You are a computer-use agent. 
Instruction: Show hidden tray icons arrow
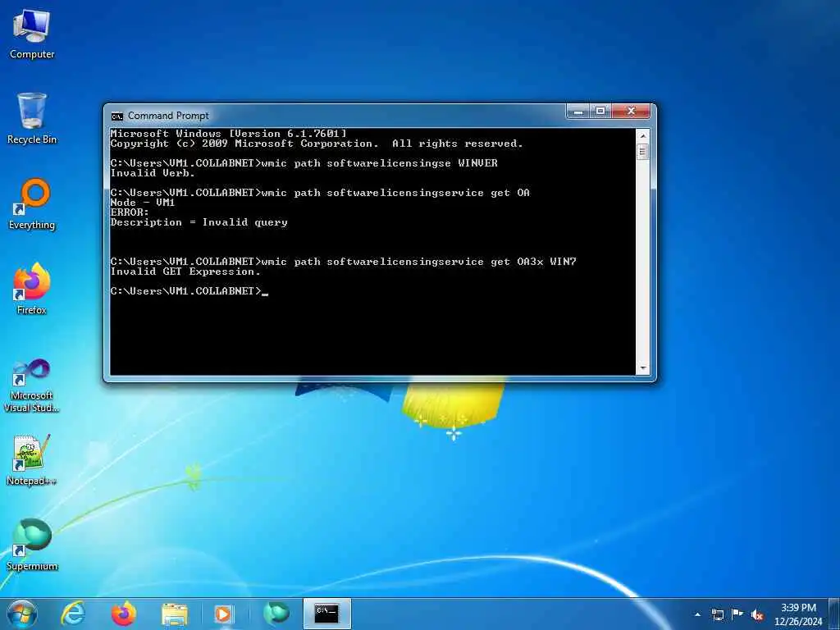(x=697, y=614)
